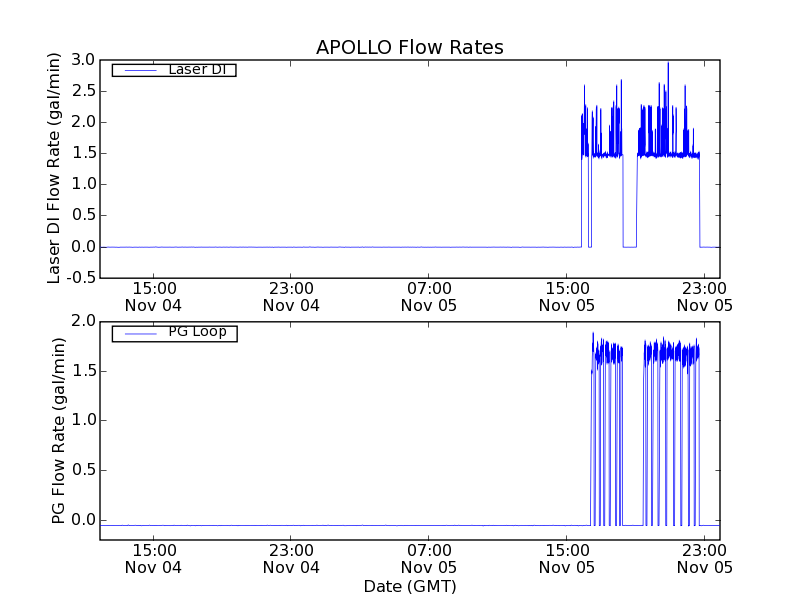Click the 0.5 tick on PG Flow axis

[83, 470]
